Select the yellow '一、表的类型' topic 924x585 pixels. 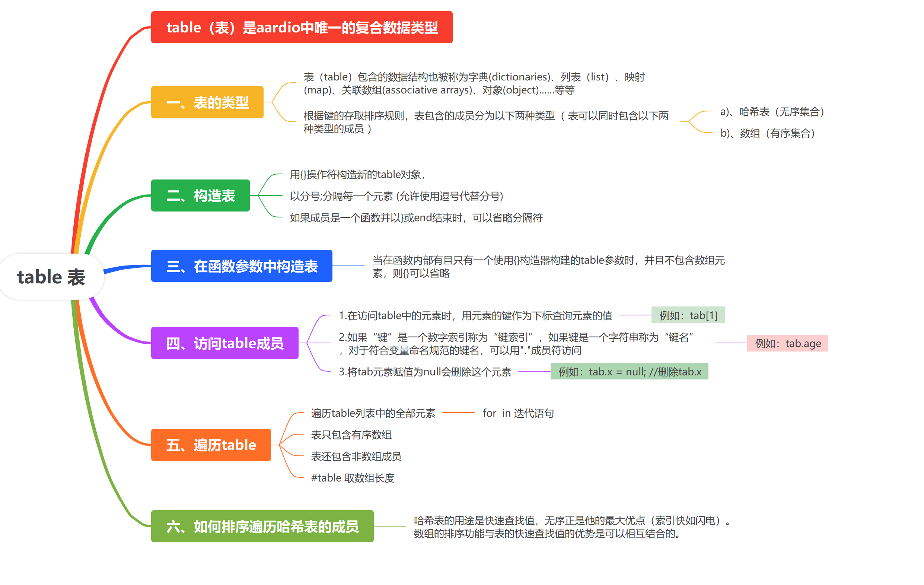point(207,102)
